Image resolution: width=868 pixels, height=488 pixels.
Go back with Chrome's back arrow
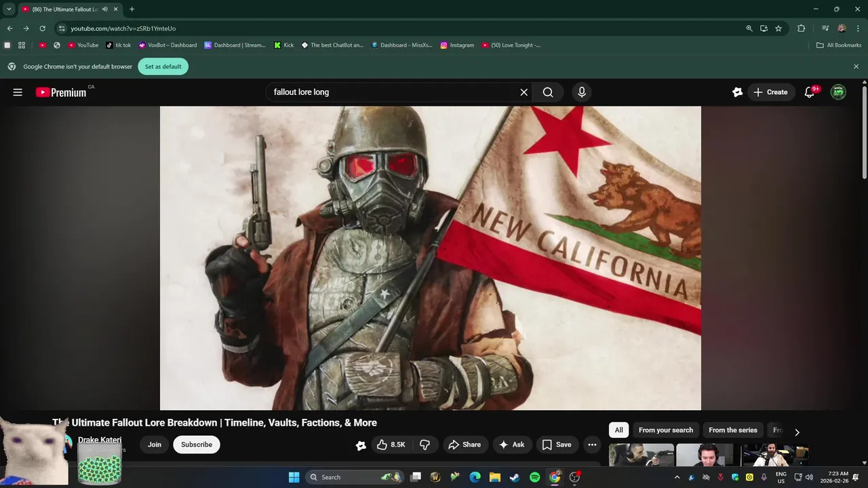pyautogui.click(x=9, y=28)
